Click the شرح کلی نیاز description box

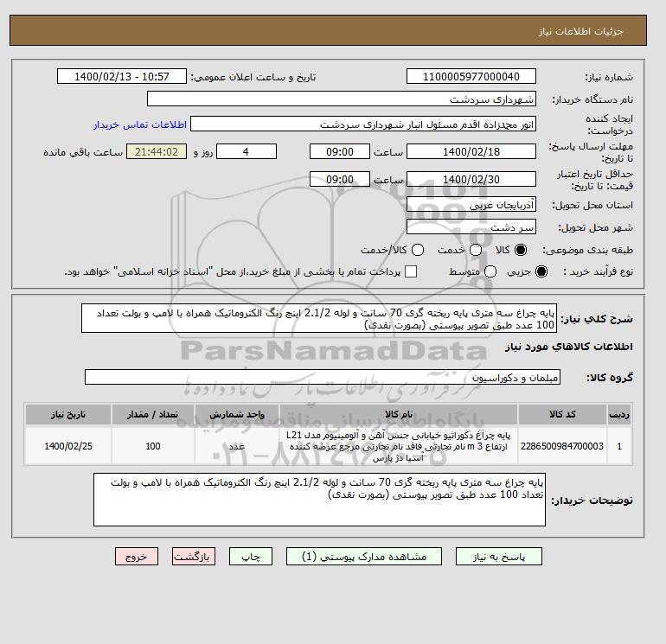point(319,318)
